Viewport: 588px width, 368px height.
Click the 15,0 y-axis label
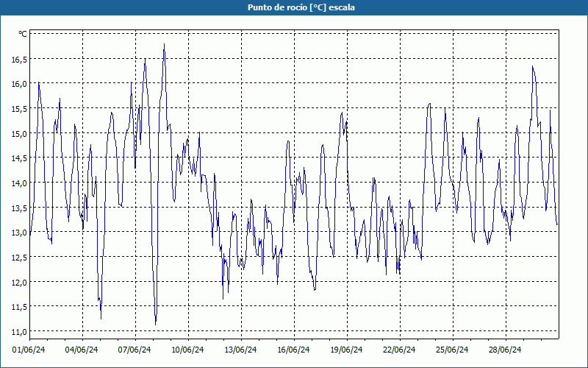[x=20, y=134]
